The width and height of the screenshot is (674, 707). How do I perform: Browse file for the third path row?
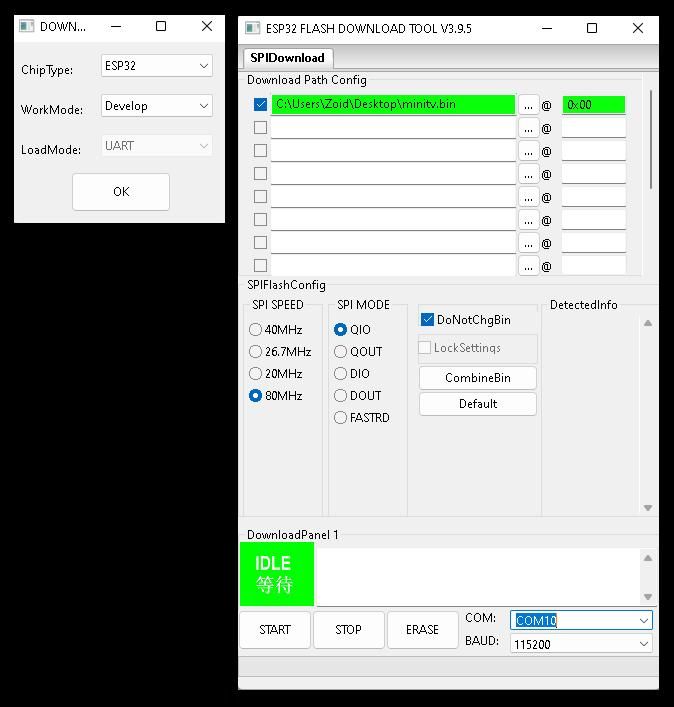tap(528, 152)
